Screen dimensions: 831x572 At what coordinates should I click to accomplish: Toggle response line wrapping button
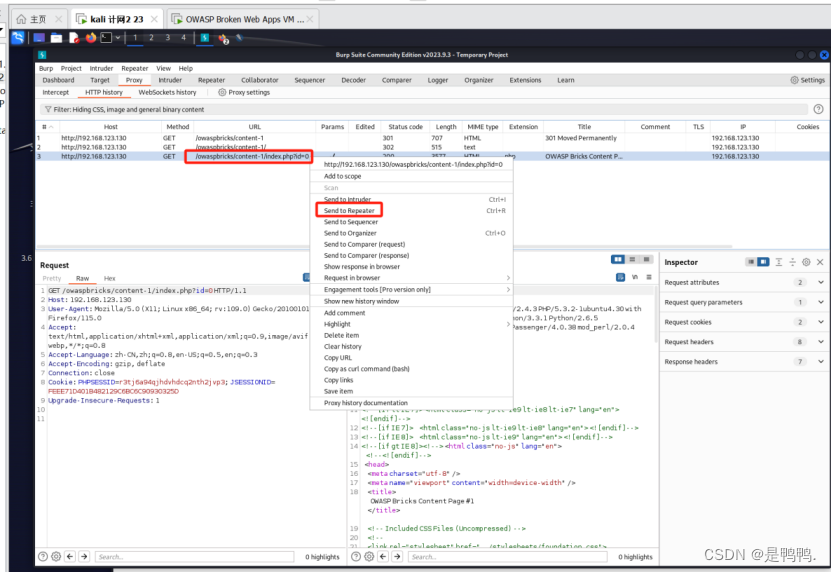621,277
